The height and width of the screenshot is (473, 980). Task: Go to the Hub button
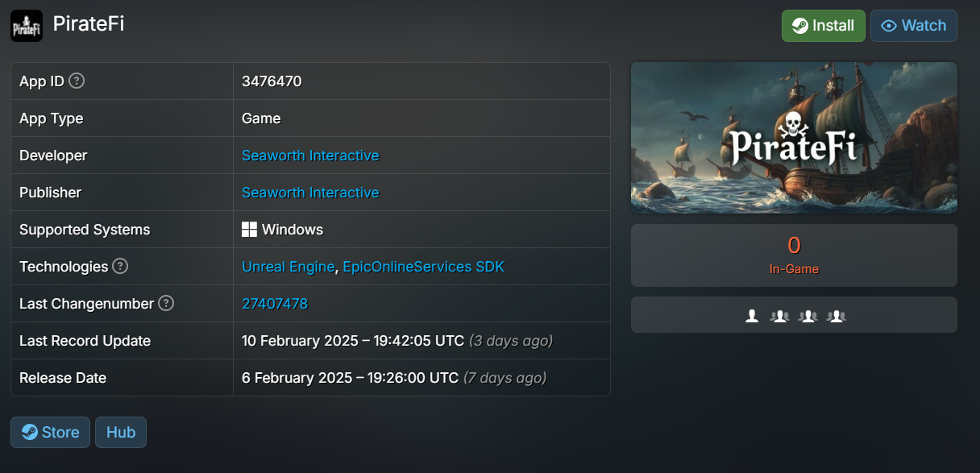coord(121,433)
